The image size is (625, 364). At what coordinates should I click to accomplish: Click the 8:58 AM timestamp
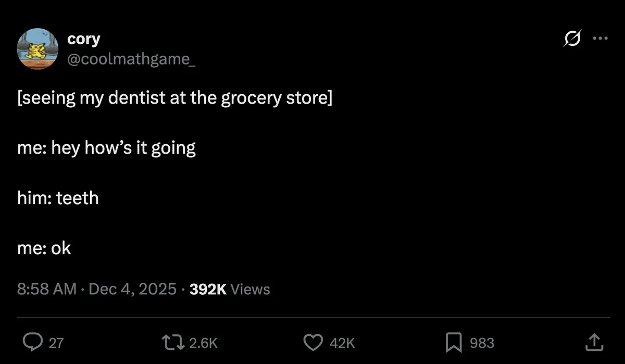[x=47, y=289]
